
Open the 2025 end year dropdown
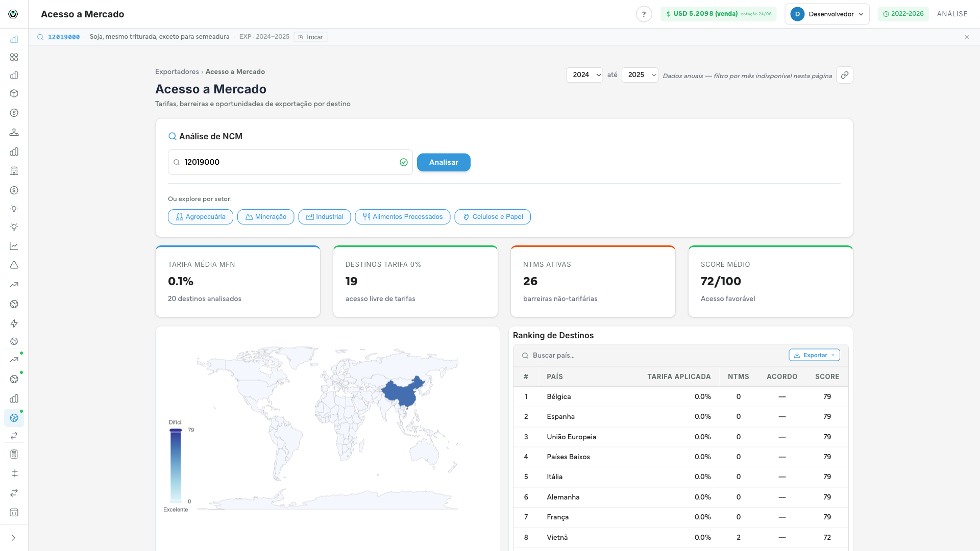point(640,74)
